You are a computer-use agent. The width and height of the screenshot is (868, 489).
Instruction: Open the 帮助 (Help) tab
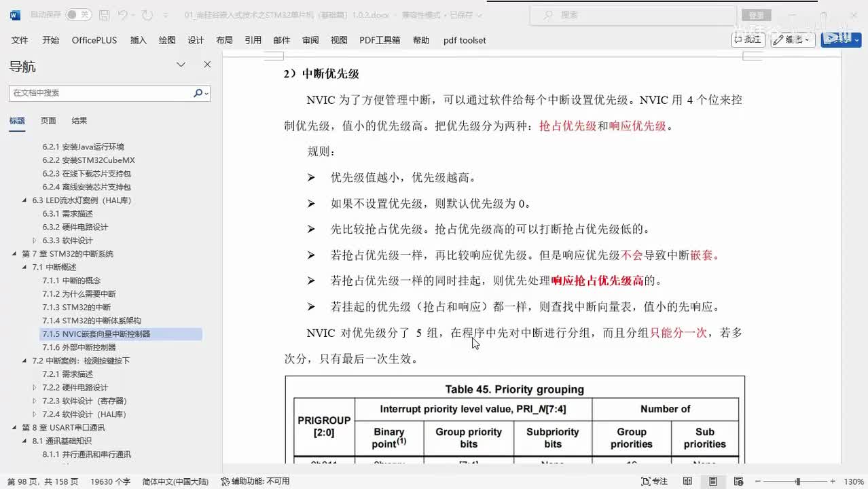tap(421, 40)
